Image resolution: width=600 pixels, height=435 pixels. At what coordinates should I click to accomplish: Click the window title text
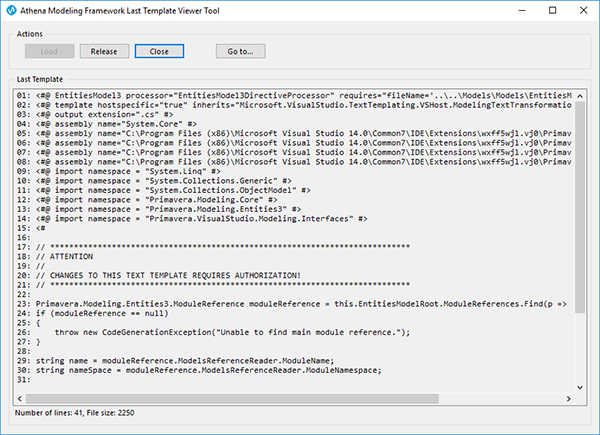pyautogui.click(x=120, y=11)
